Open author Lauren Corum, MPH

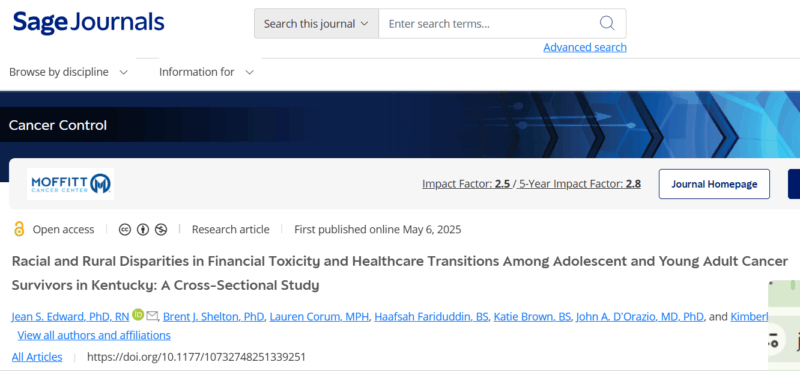pos(319,317)
